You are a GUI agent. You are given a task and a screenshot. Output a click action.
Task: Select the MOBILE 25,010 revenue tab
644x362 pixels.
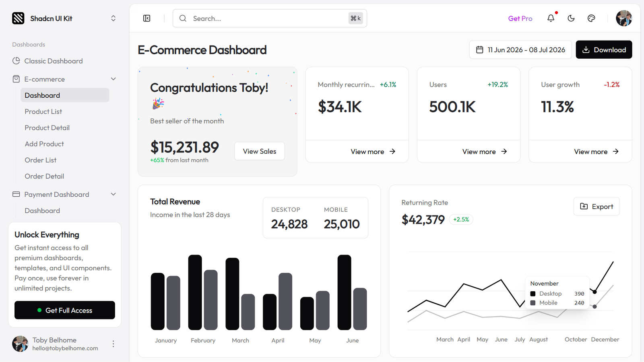(x=342, y=218)
